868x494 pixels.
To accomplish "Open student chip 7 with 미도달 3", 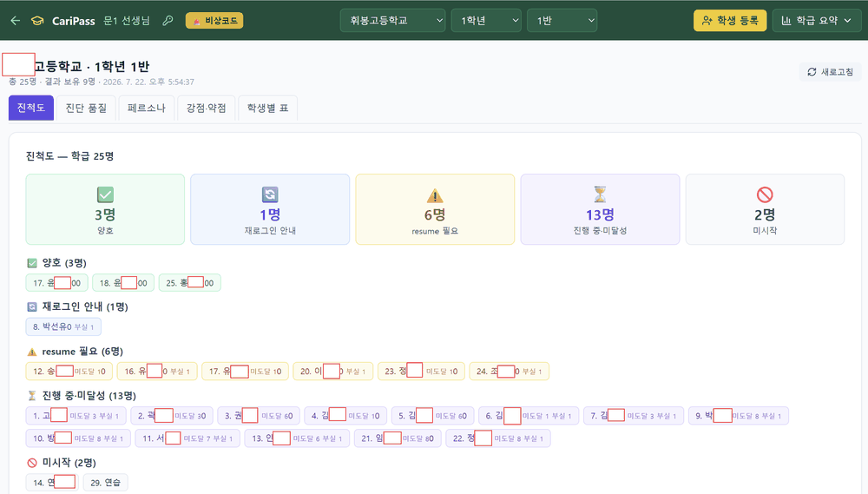I will (634, 416).
